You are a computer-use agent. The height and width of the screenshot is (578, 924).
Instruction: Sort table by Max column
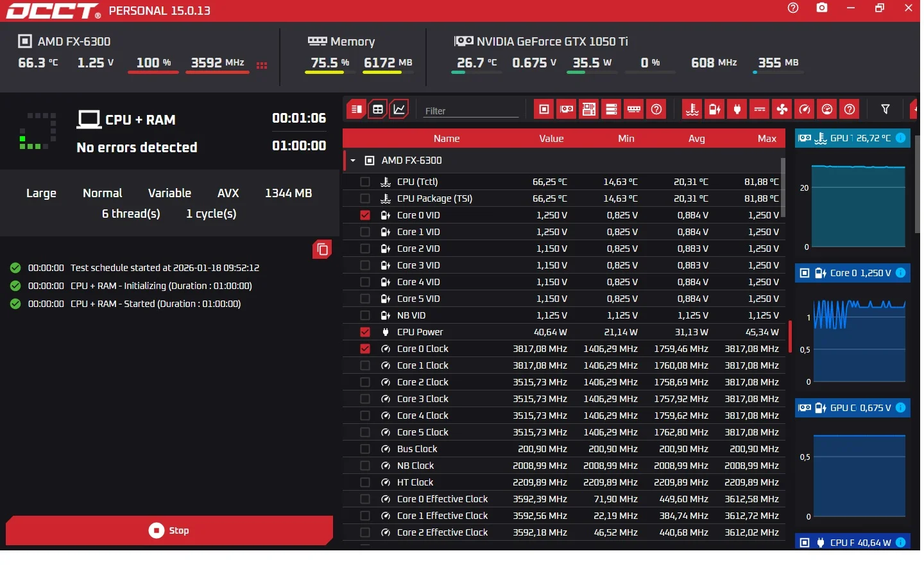point(767,139)
